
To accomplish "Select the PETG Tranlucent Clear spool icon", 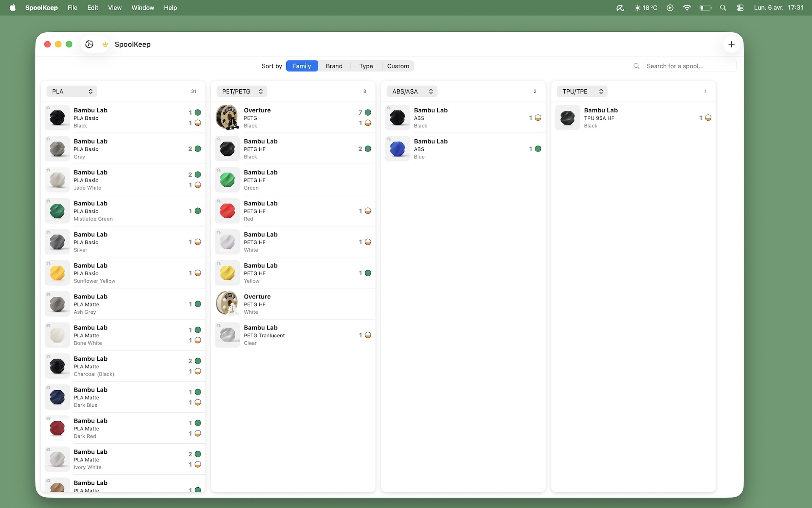I will point(228,335).
